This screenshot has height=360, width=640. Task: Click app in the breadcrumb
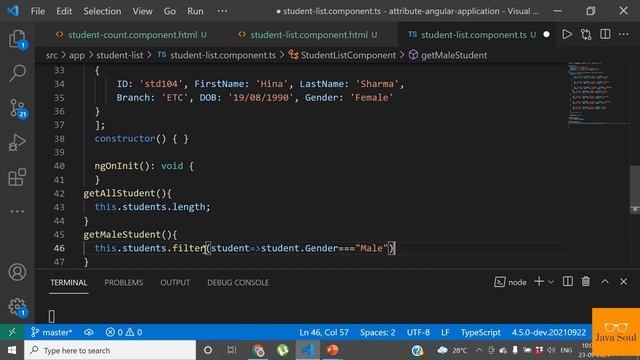tap(77, 55)
